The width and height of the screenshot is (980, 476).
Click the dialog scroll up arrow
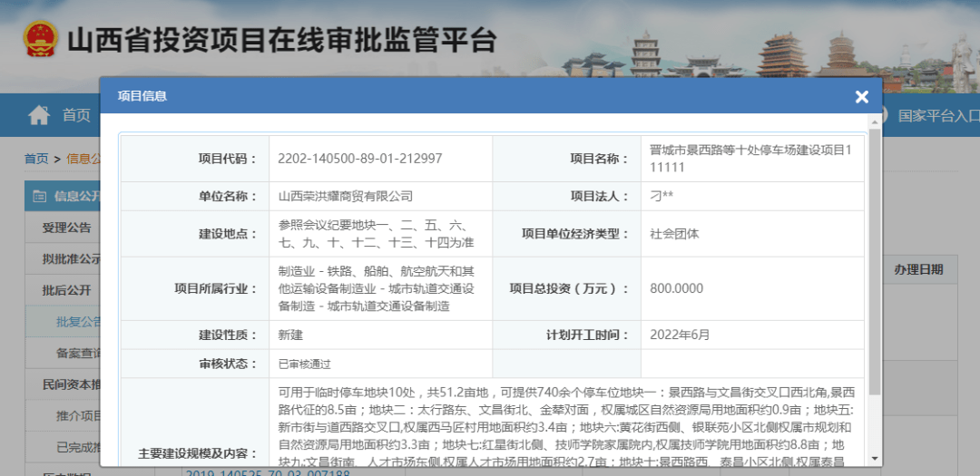[875, 122]
